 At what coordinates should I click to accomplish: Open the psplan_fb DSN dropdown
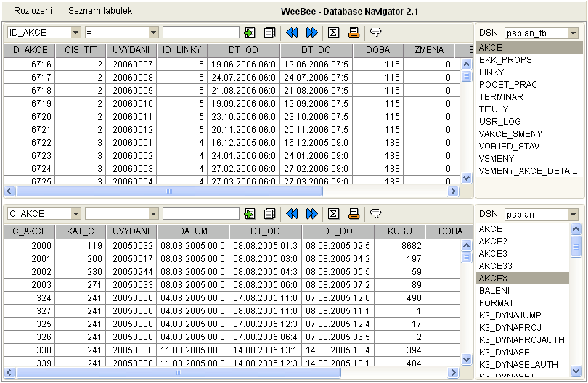[x=573, y=33]
